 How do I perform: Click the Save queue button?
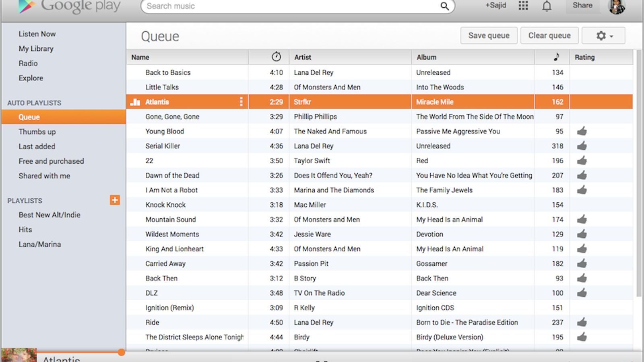[489, 35]
